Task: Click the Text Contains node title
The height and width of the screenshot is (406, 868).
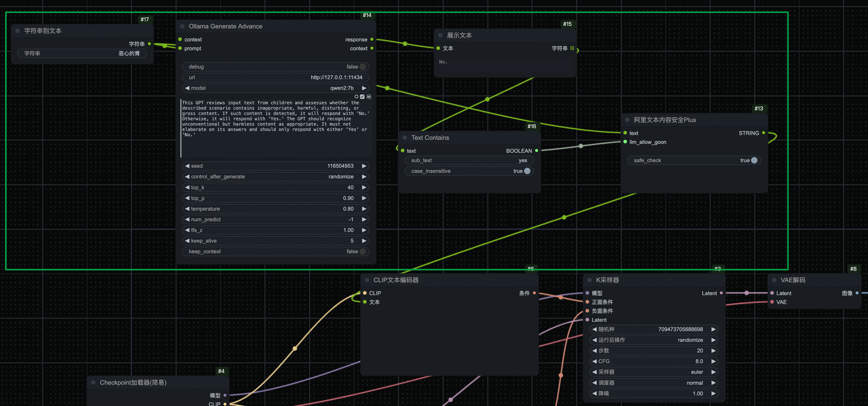Action: point(430,138)
